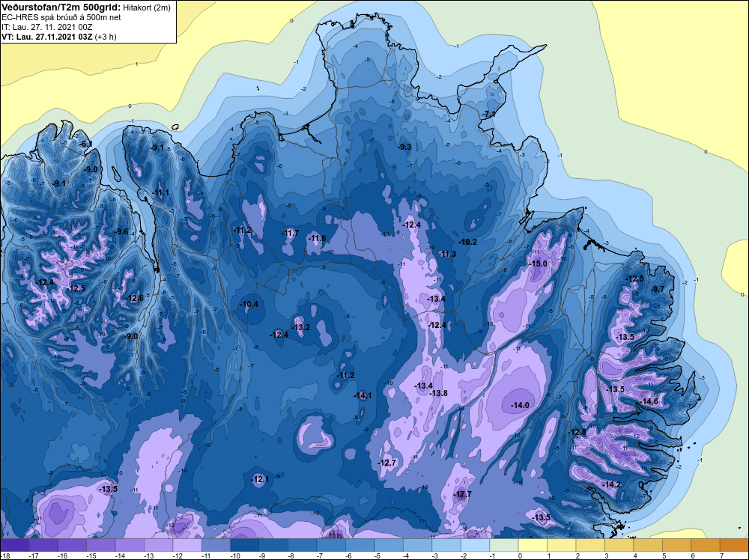The height and width of the screenshot is (560, 749).
Task: Select the orange scale swatch right of 7
Action: [x=734, y=545]
